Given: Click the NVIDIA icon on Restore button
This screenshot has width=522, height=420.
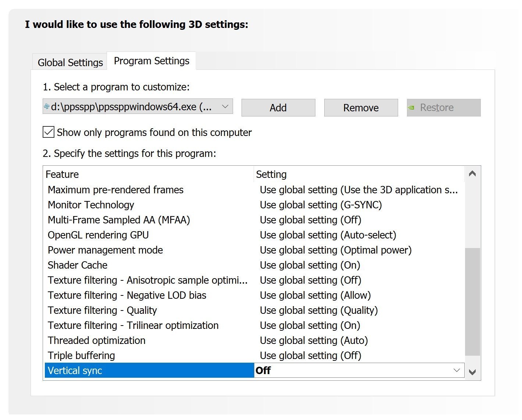Looking at the screenshot, I should (x=411, y=108).
